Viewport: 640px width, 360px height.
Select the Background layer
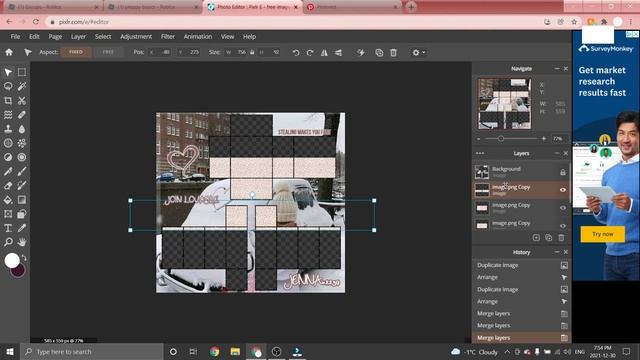click(522, 172)
